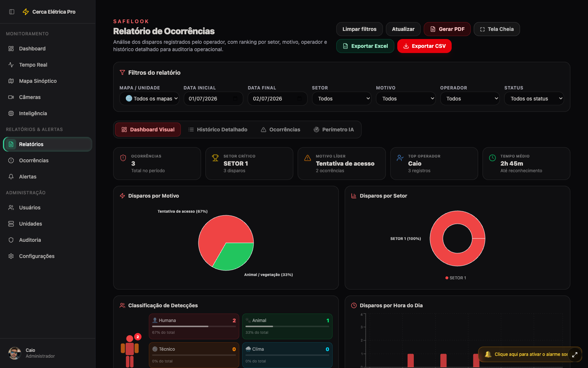Viewport: 588px width, 368px height.
Task: Click the clock icon beside Disparos por Hora
Action: click(x=354, y=305)
